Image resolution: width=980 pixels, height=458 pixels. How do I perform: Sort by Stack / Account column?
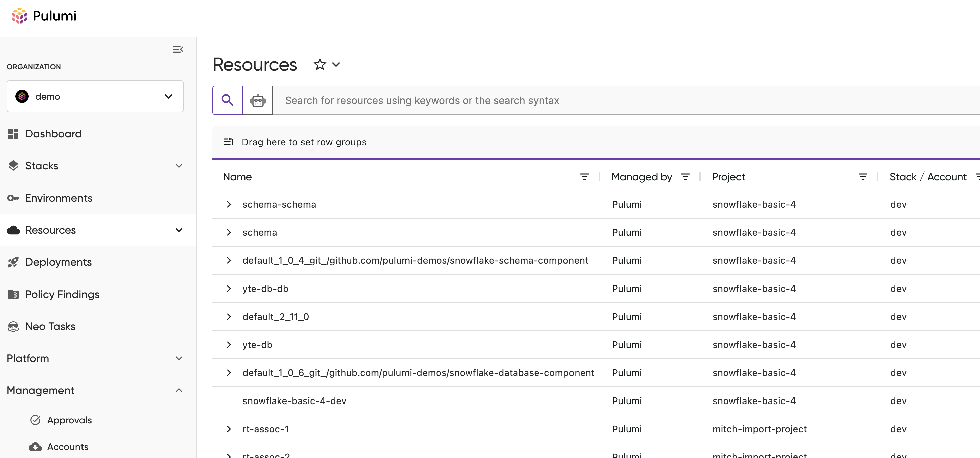tap(928, 177)
